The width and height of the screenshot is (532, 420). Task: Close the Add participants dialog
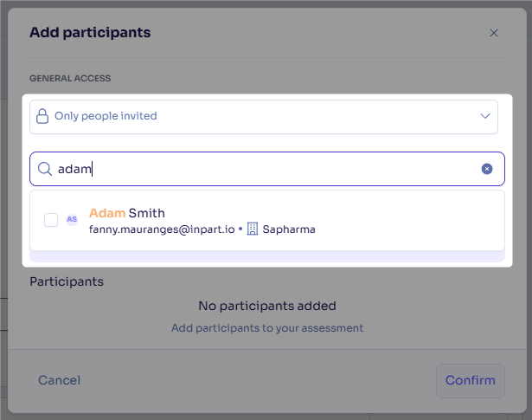pyautogui.click(x=494, y=33)
